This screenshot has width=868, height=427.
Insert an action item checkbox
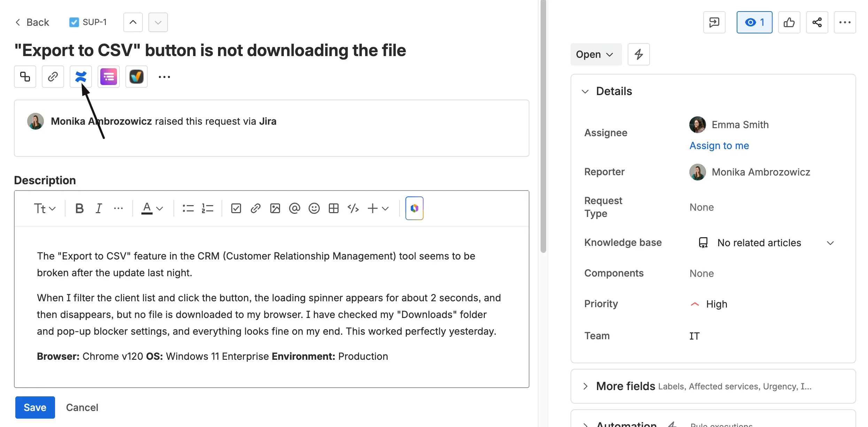tap(236, 208)
